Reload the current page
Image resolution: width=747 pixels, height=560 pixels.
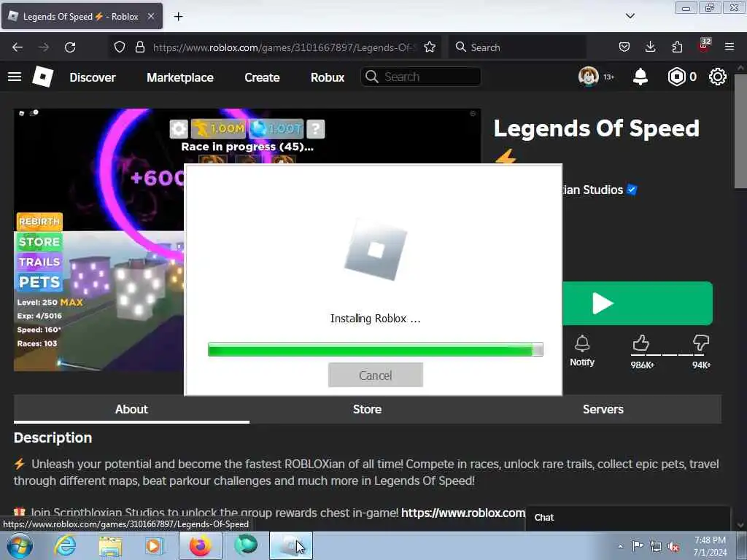pyautogui.click(x=70, y=47)
